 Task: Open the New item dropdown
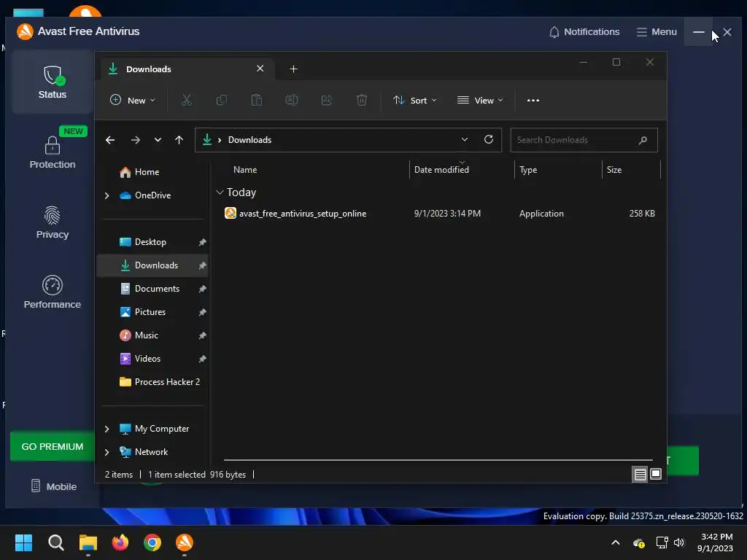[133, 101]
